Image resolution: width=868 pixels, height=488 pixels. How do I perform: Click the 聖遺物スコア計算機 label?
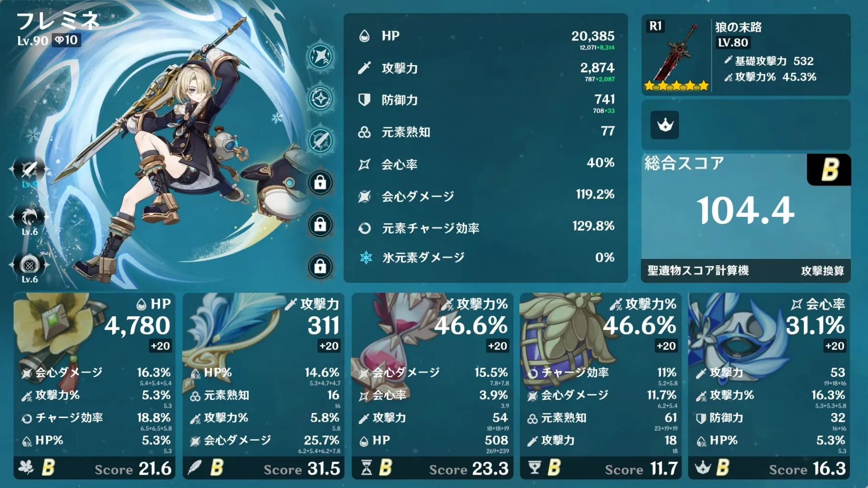pos(698,271)
